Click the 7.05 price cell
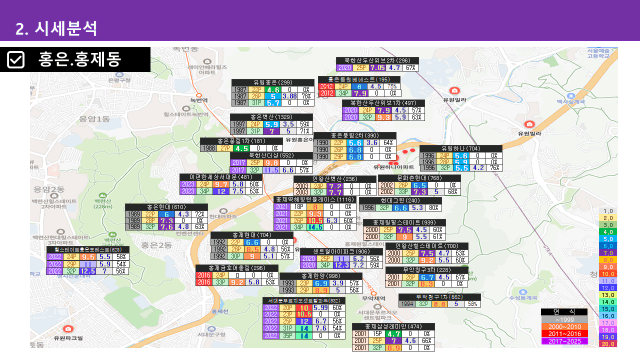 378,68
